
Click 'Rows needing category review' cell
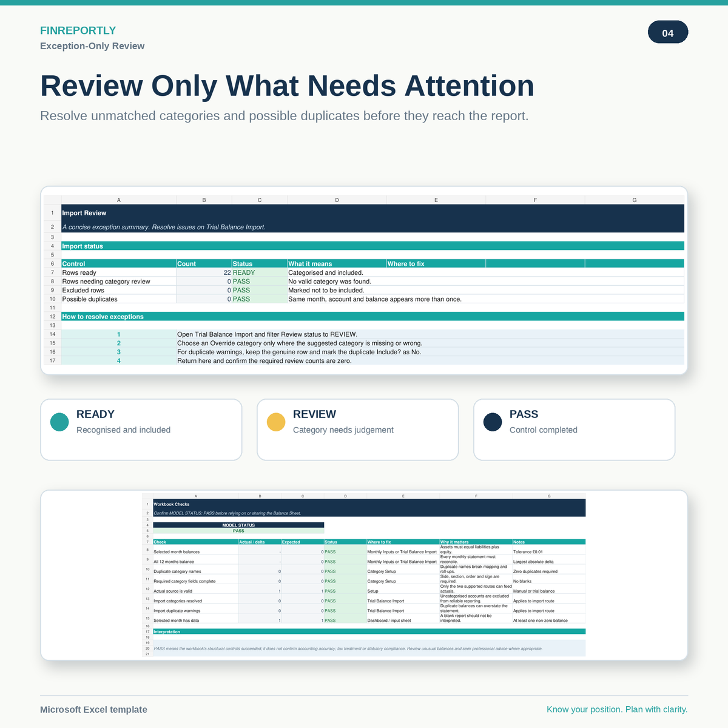119,281
